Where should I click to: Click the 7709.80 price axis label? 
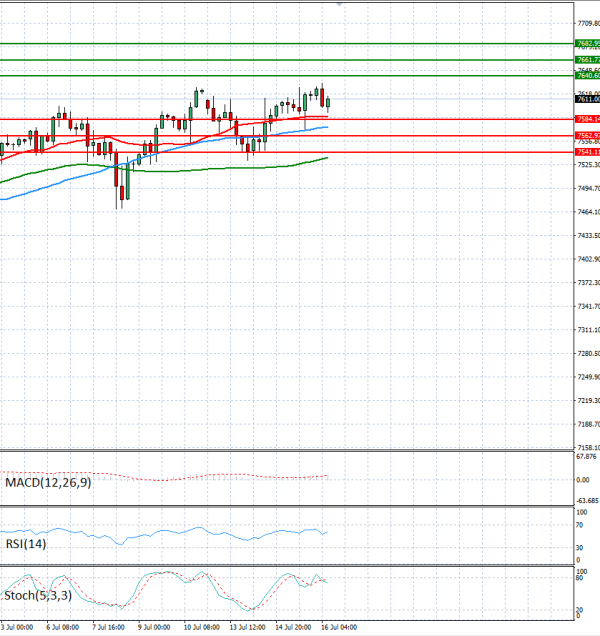pyautogui.click(x=588, y=24)
